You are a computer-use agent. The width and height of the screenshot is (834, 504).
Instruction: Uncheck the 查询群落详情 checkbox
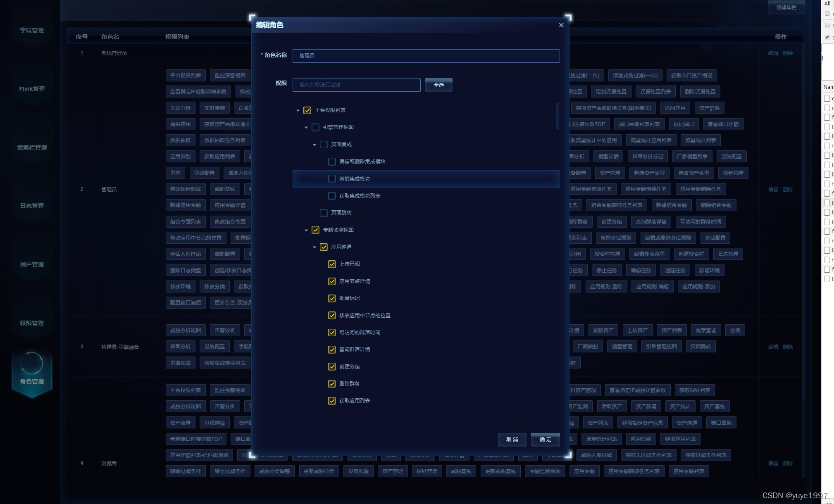tap(332, 349)
